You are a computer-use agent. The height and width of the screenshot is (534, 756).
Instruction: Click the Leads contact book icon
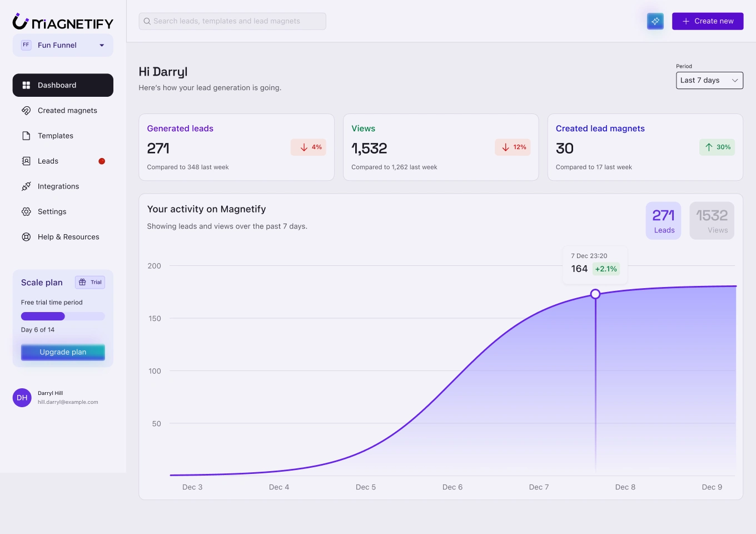pyautogui.click(x=26, y=161)
